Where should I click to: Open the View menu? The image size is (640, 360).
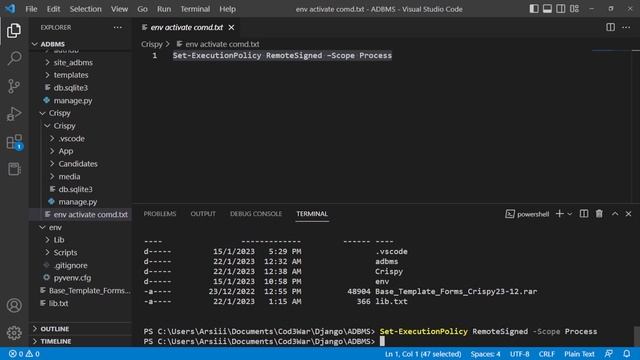coord(119,9)
